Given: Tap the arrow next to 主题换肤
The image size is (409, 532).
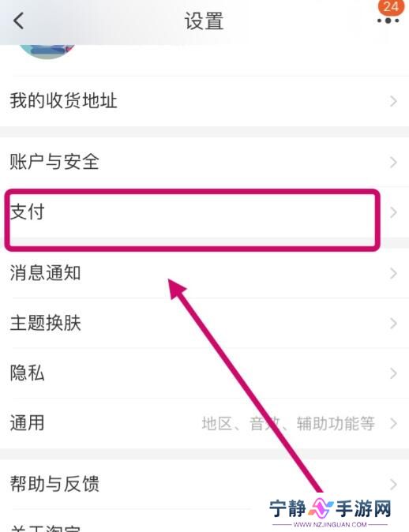Looking at the screenshot, I should pos(393,324).
